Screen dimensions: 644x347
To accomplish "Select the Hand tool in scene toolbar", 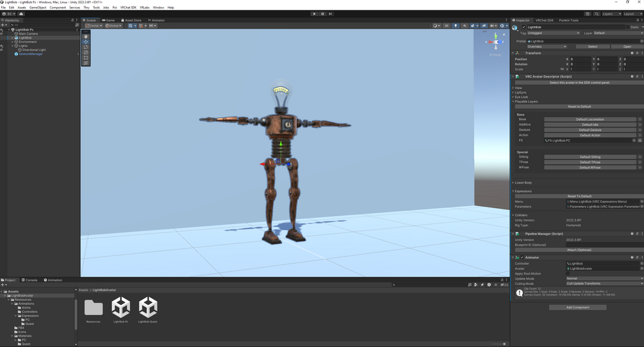I will [86, 36].
